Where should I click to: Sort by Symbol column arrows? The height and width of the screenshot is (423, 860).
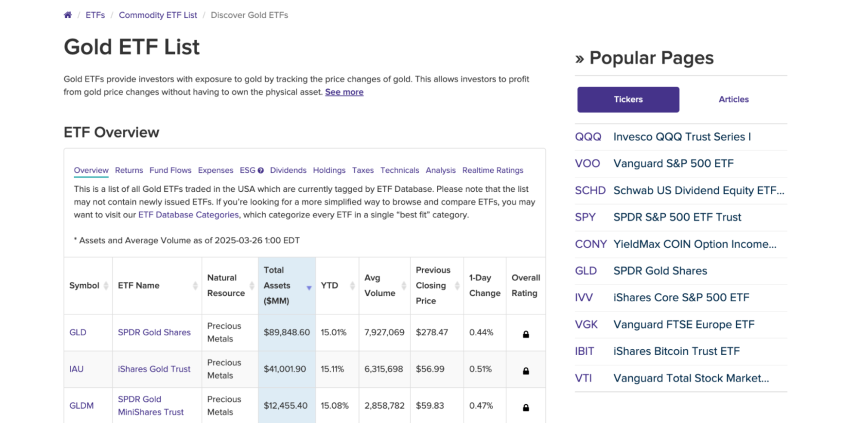pyautogui.click(x=106, y=286)
